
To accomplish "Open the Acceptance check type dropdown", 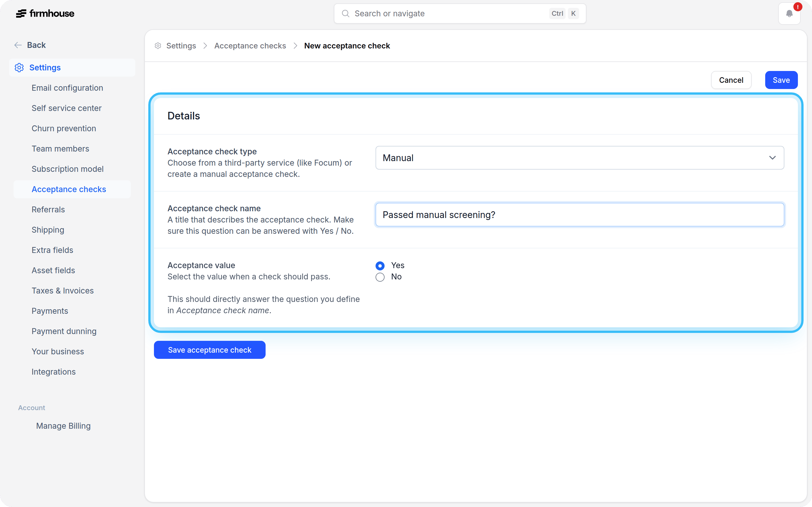I will 579,158.
